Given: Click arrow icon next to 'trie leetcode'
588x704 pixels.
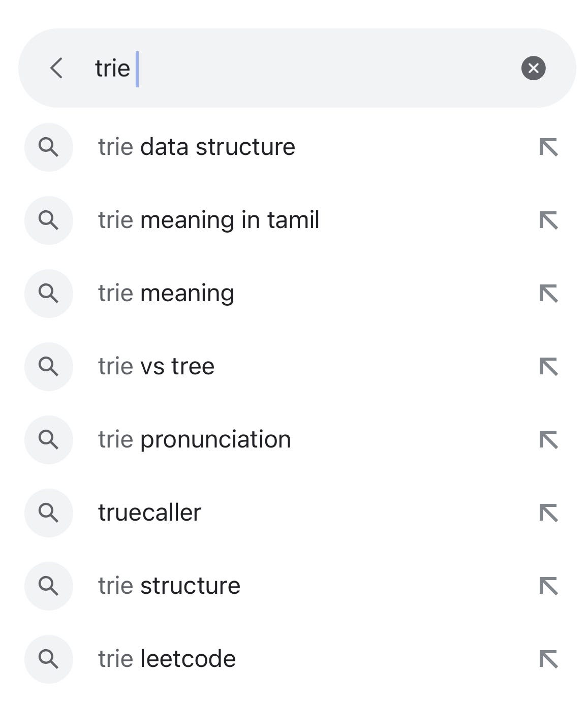Looking at the screenshot, I should pos(548,659).
